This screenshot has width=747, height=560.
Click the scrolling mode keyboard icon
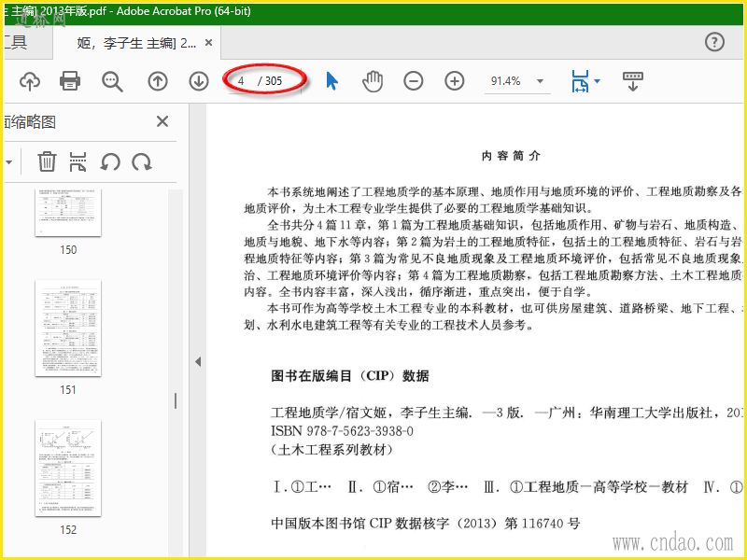(633, 81)
